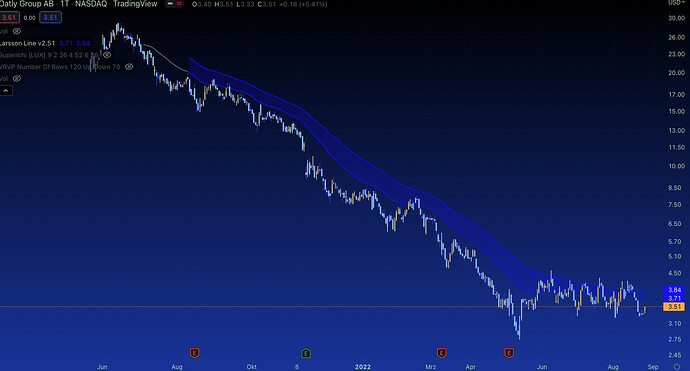Screen dimensions: 690x371
Task: Open the Oatly Group AB symbol title
Action: tap(27, 4)
